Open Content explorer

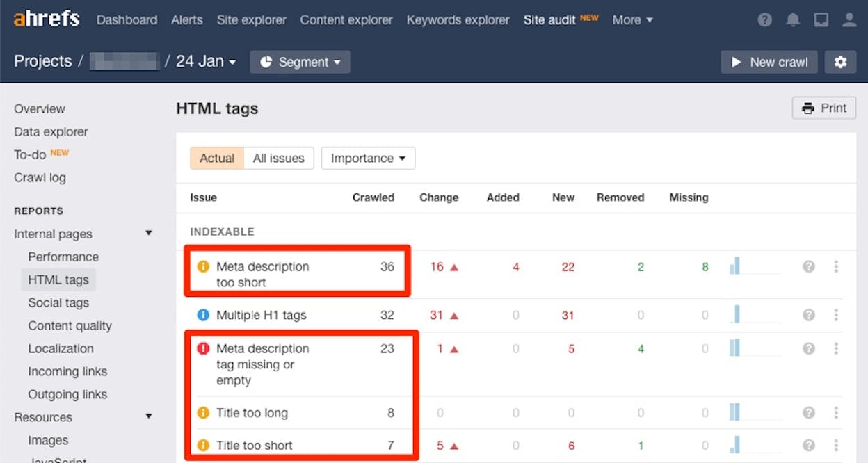pyautogui.click(x=346, y=20)
